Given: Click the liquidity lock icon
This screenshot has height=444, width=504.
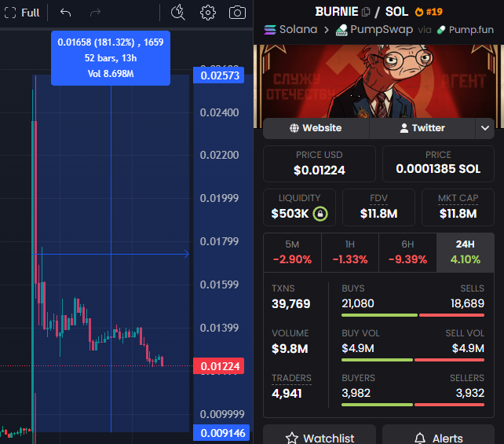Looking at the screenshot, I should click(320, 214).
